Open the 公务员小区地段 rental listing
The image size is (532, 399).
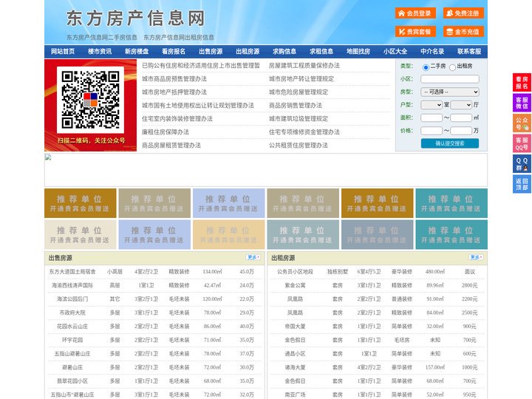pos(295,272)
